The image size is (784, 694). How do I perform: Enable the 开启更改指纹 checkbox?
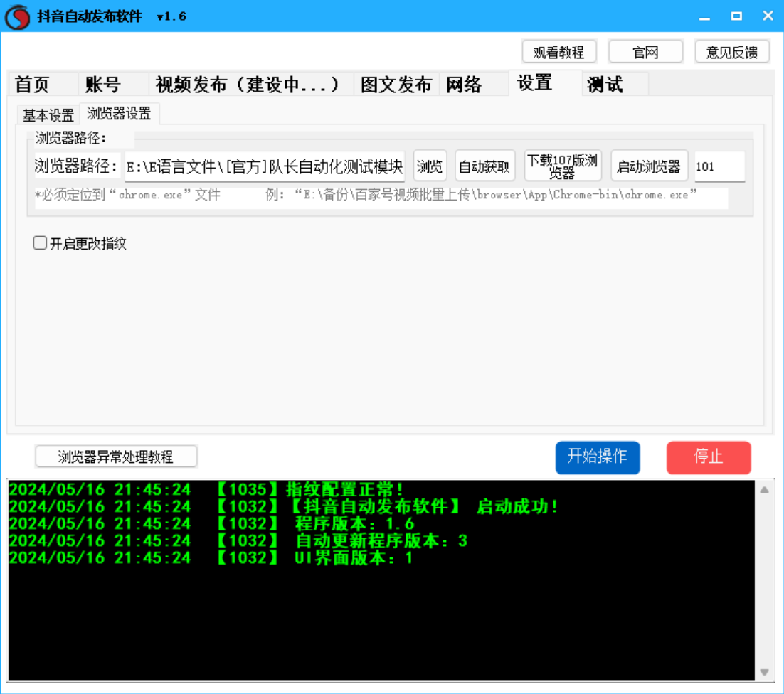pyautogui.click(x=40, y=243)
